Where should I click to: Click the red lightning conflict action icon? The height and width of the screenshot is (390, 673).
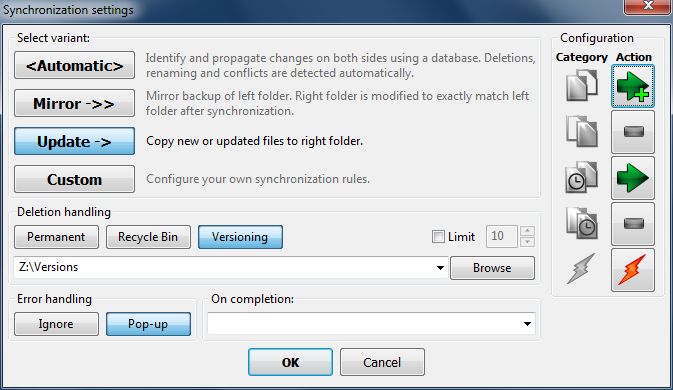(x=633, y=270)
